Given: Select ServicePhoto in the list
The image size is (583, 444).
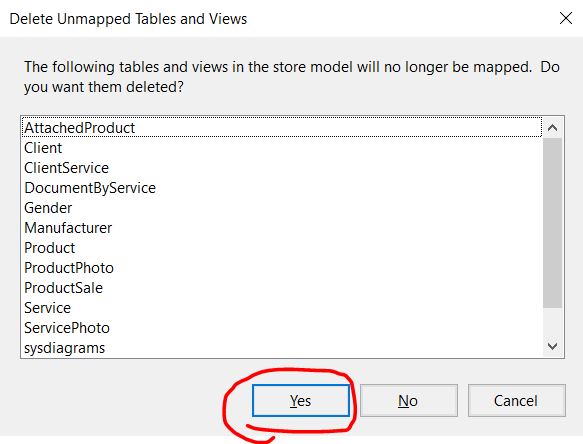Looking at the screenshot, I should (x=282, y=328).
